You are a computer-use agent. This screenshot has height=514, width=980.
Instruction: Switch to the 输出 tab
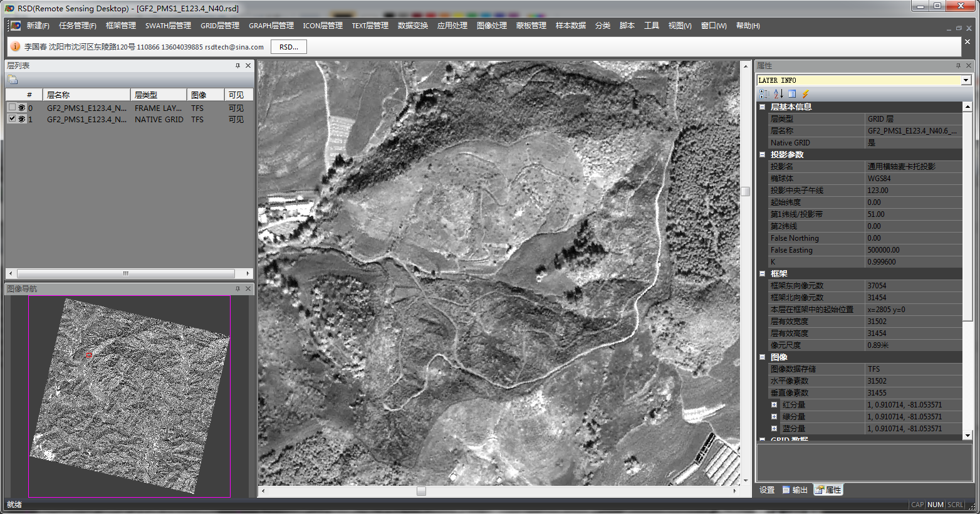795,490
